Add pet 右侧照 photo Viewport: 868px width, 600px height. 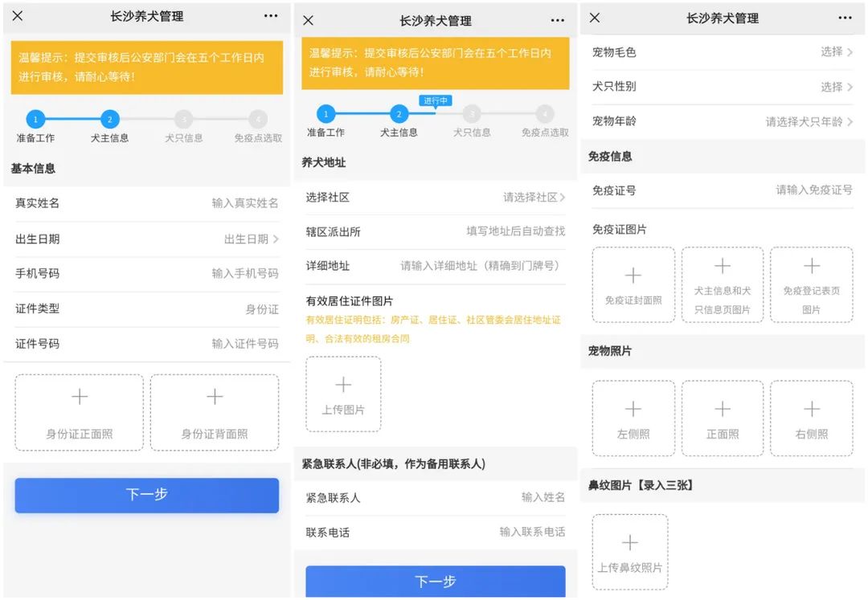812,418
